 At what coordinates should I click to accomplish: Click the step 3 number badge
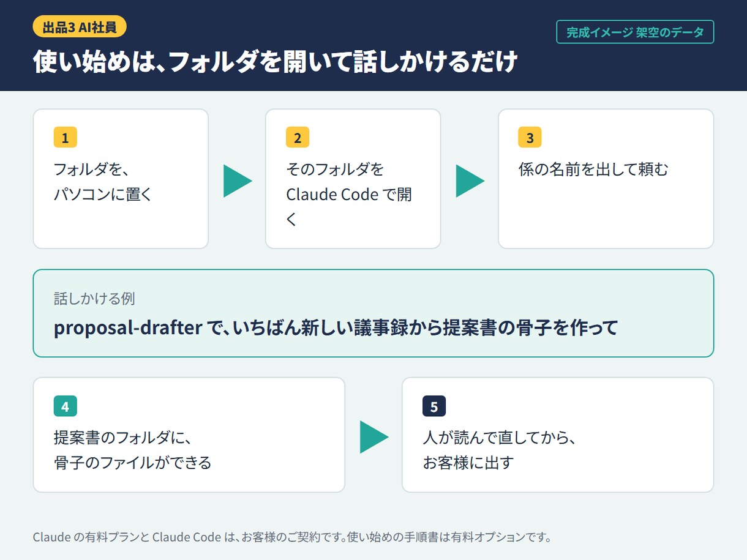coord(530,138)
